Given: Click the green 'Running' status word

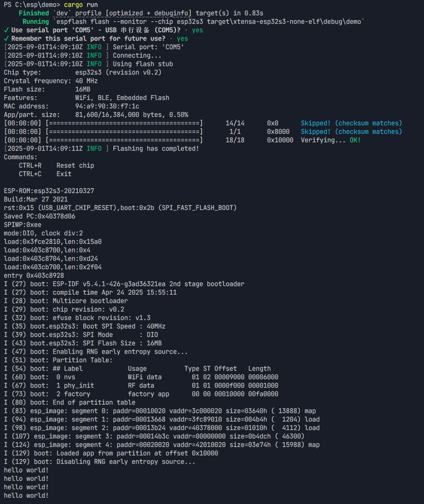Looking at the screenshot, I should [x=36, y=22].
